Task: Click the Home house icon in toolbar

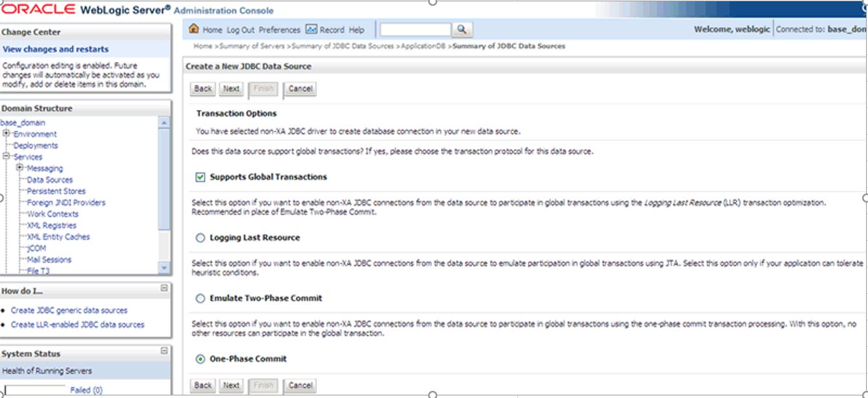Action: 193,29
